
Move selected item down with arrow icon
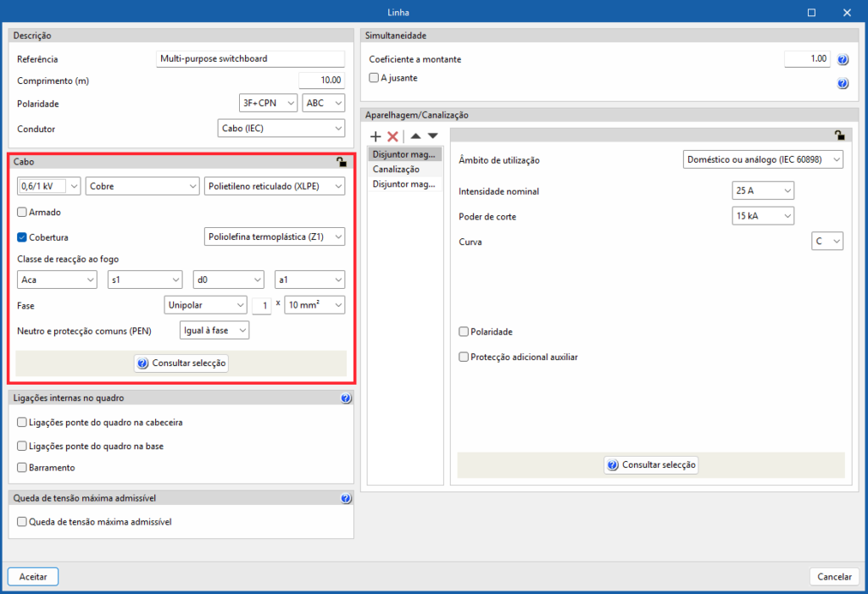click(x=432, y=136)
